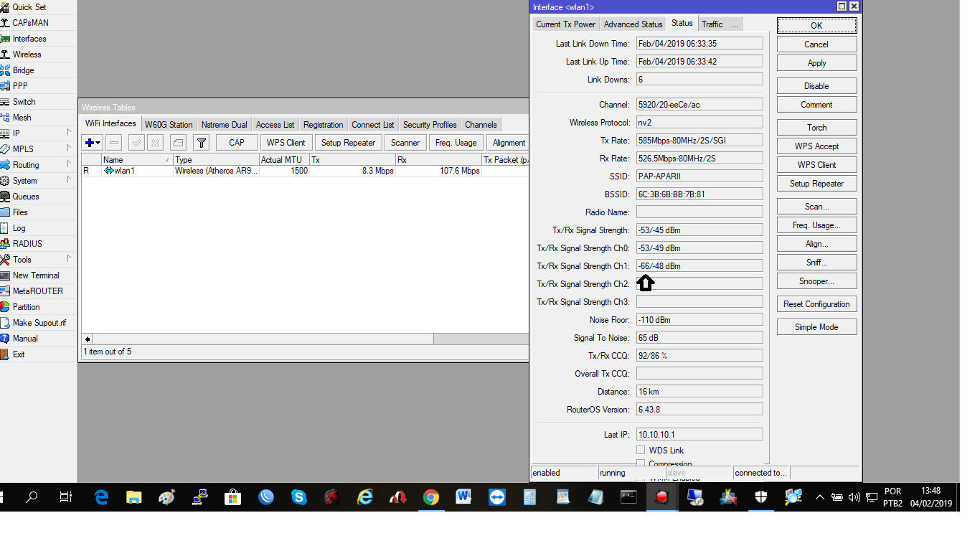Click the disable X icon in Wireless Tables
Screen dimensions: 980x551
point(155,143)
